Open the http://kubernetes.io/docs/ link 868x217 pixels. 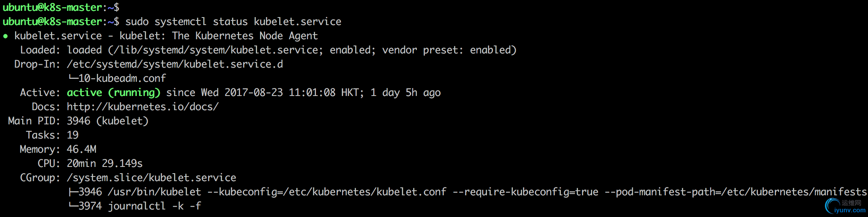(x=143, y=107)
